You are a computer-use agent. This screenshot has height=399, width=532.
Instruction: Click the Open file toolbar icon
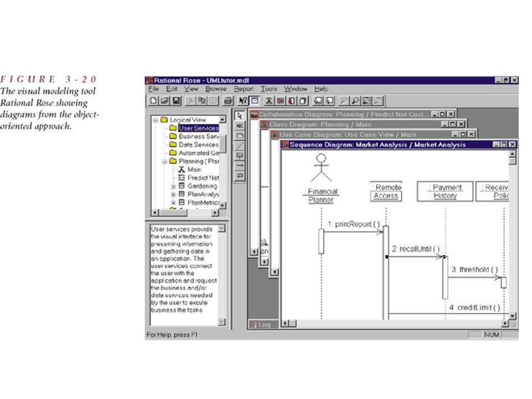165,100
